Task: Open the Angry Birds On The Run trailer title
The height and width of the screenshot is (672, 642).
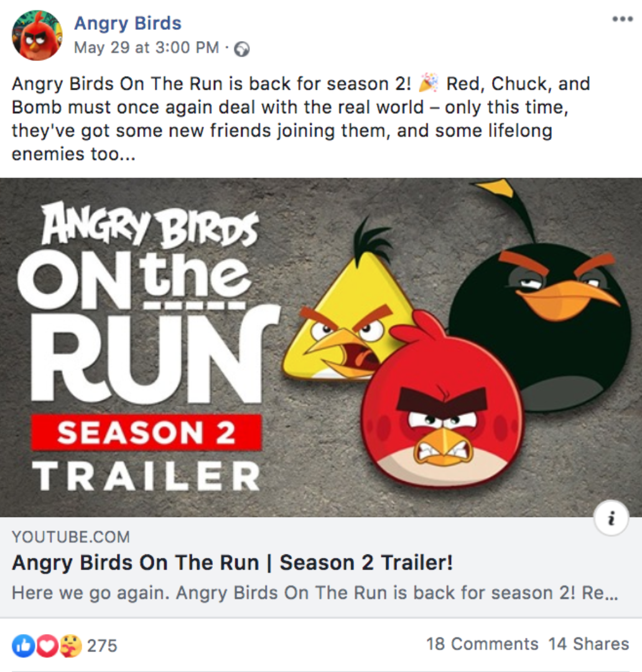Action: pos(232,562)
